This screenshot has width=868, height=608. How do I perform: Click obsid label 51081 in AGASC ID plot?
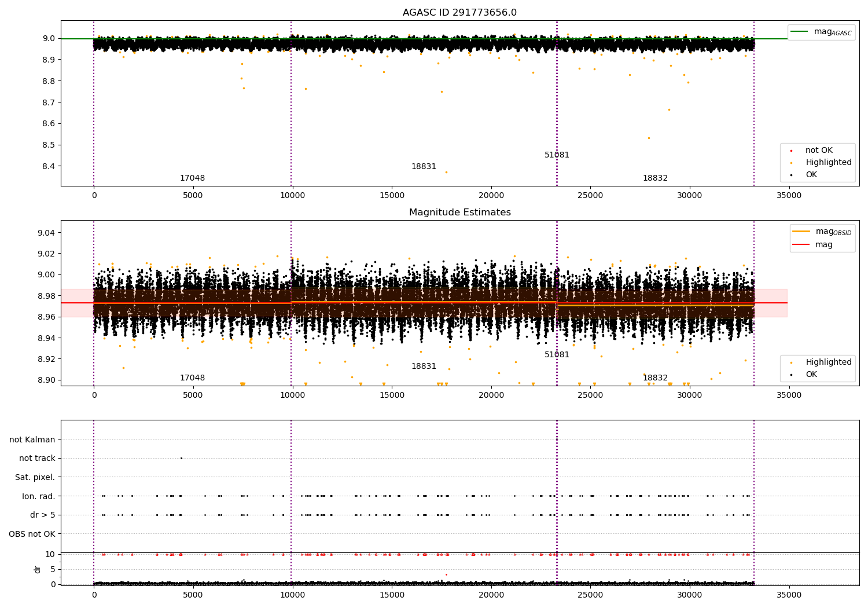tap(557, 155)
